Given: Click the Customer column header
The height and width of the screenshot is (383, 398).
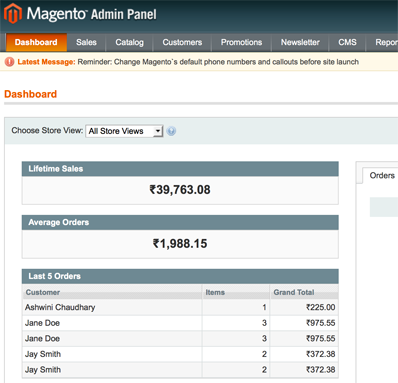Looking at the screenshot, I should pos(112,292).
